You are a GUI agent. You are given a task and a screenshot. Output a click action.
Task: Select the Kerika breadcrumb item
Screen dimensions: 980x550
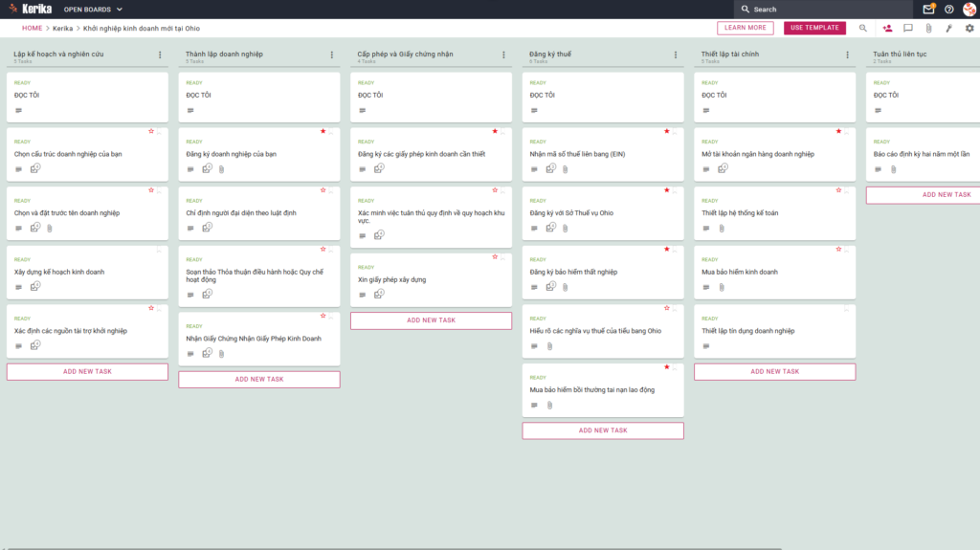point(62,28)
